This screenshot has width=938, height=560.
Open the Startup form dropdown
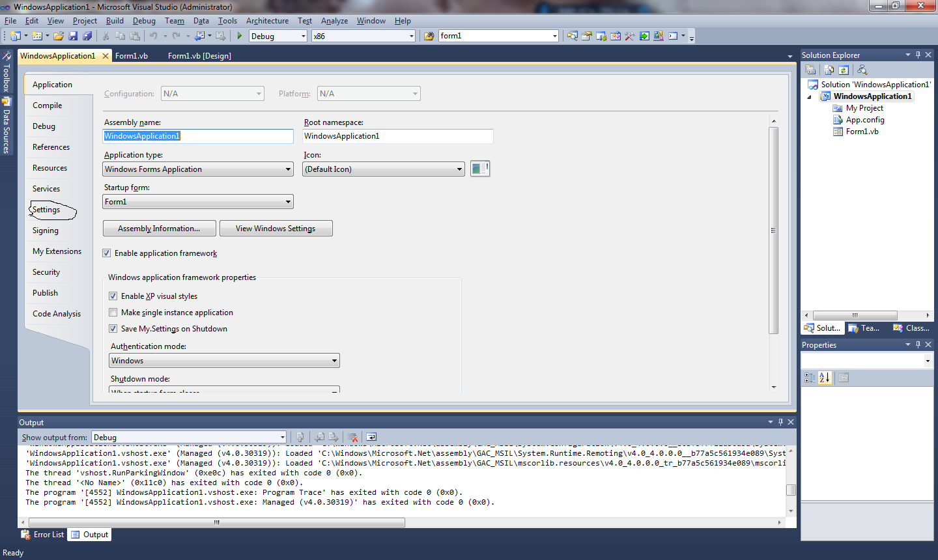click(198, 202)
